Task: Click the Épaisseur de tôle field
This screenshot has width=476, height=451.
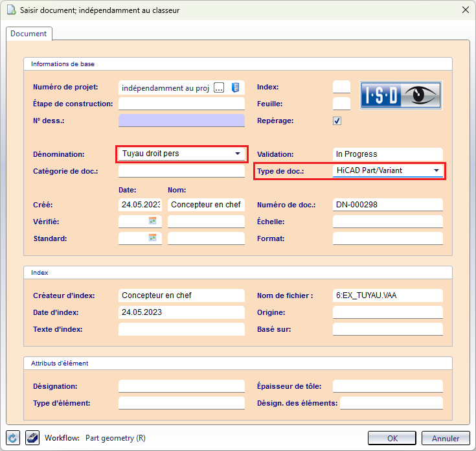Action: point(387,386)
